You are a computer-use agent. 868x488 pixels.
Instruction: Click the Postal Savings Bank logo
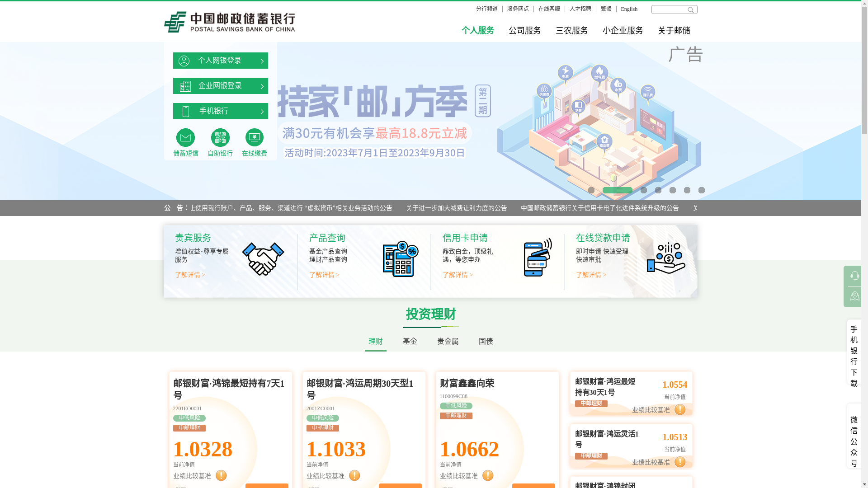click(x=229, y=22)
